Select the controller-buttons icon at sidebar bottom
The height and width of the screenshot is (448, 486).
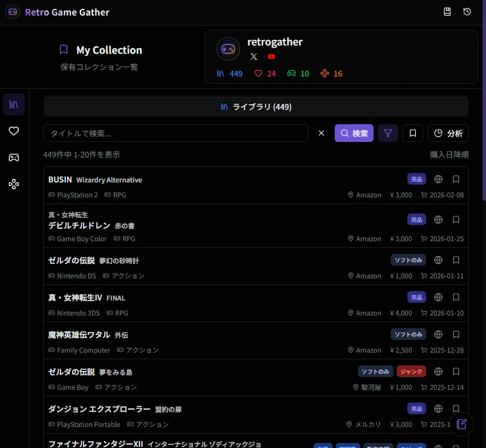(14, 184)
